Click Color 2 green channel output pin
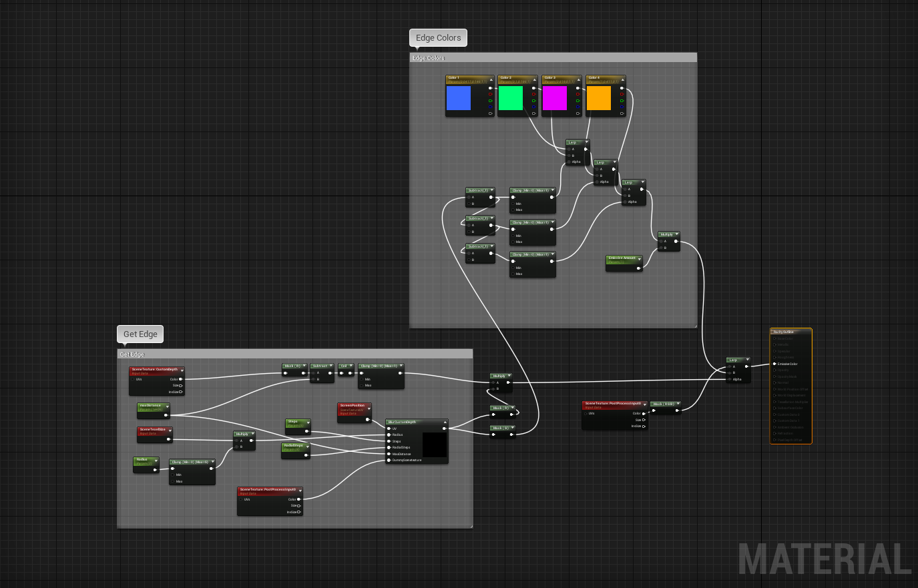The image size is (918, 588). [x=533, y=101]
